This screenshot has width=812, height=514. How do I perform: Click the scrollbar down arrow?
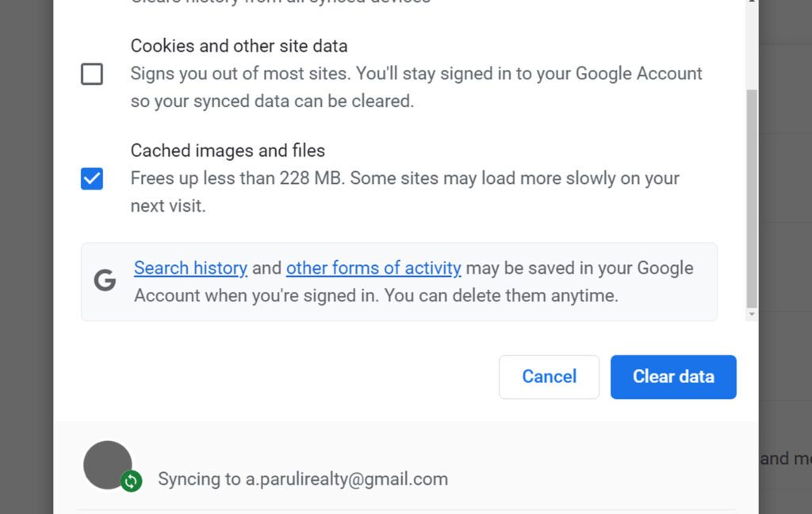752,314
